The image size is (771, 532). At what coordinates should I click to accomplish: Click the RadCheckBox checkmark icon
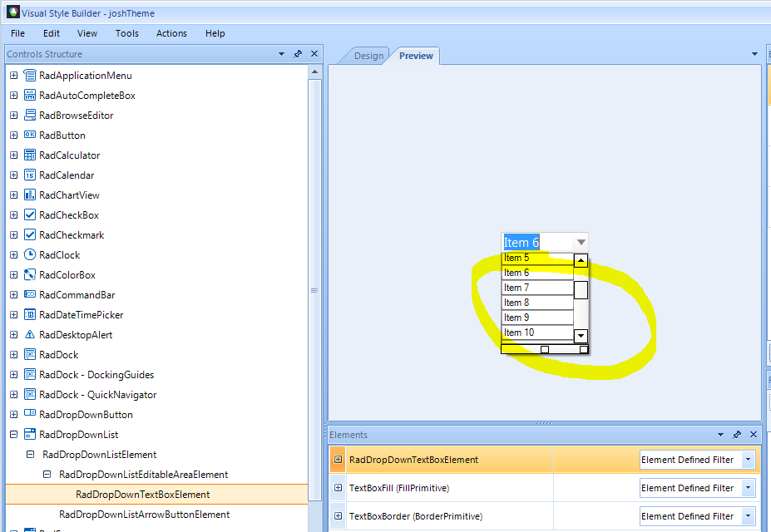coord(30,214)
